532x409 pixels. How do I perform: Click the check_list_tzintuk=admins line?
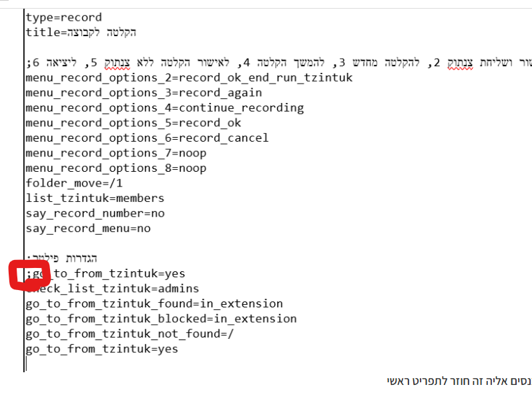112,289
